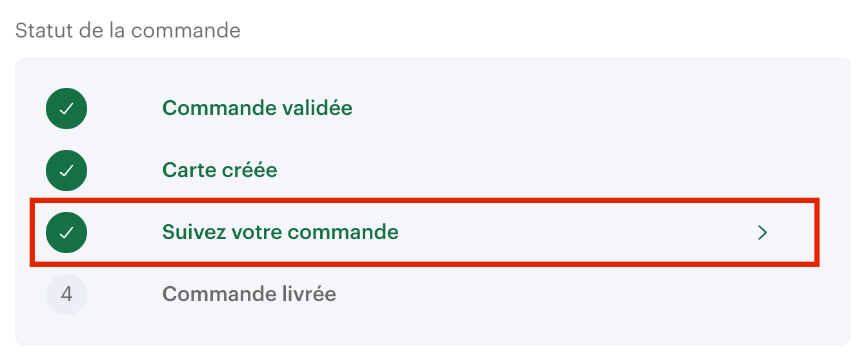Select the "Carte créée" step label

(x=219, y=171)
